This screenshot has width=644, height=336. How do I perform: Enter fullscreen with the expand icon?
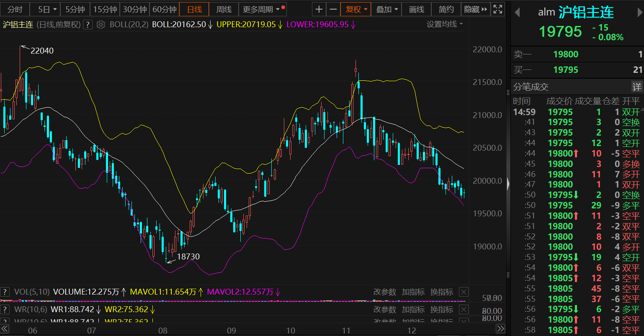497,9
